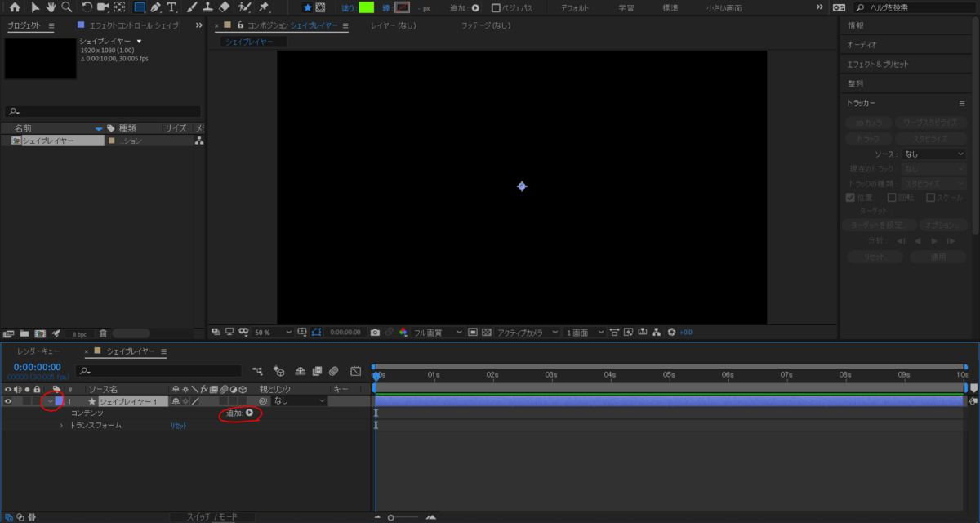Toggle the tool-creates-mask option beside the star

point(320,7)
